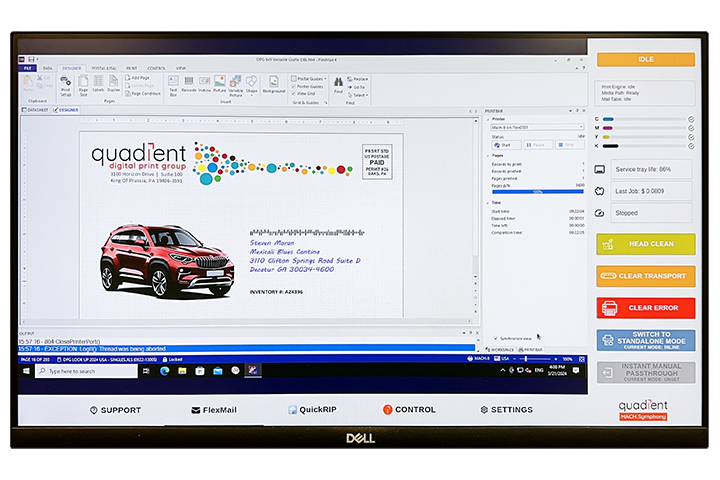Click the Last Job cost icon
Viewport: 720px width, 480px height.
coord(600,191)
